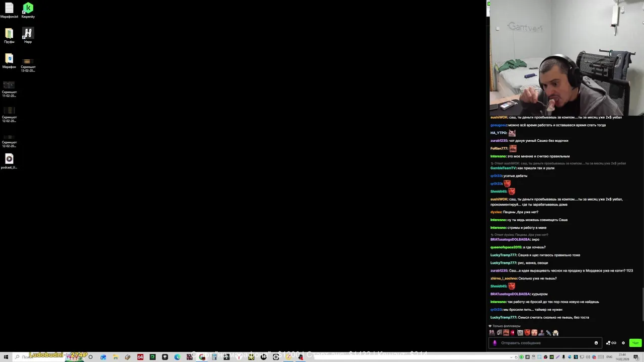Open the GambleTeamTV username in chat
Image resolution: width=644 pixels, height=362 pixels.
pyautogui.click(x=503, y=168)
